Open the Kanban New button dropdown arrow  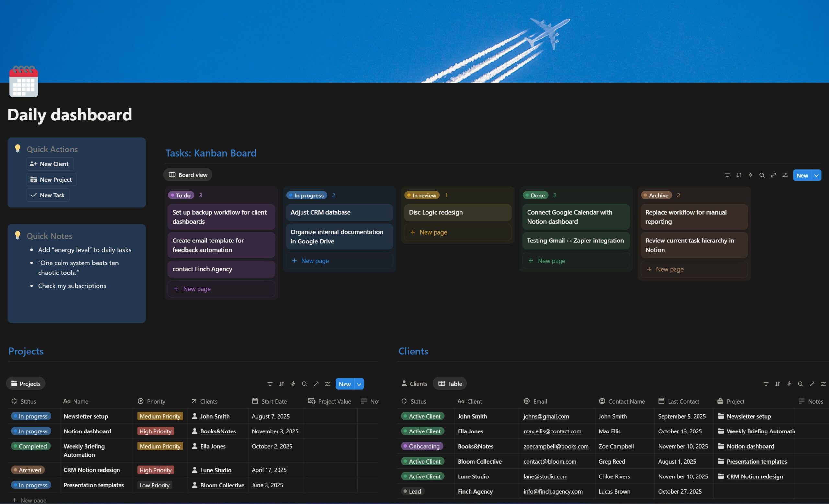[x=816, y=175]
